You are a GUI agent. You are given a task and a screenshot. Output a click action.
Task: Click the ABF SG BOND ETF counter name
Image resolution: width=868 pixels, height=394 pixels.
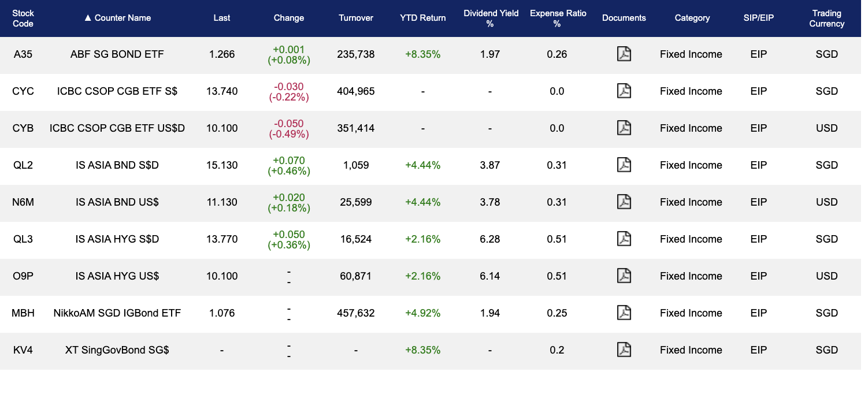[117, 54]
